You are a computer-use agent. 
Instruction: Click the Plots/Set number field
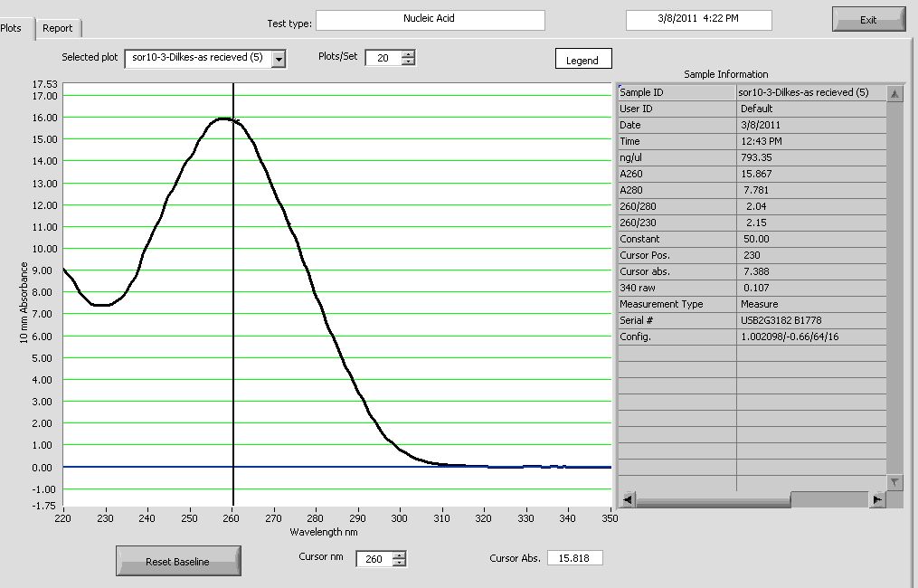click(383, 58)
